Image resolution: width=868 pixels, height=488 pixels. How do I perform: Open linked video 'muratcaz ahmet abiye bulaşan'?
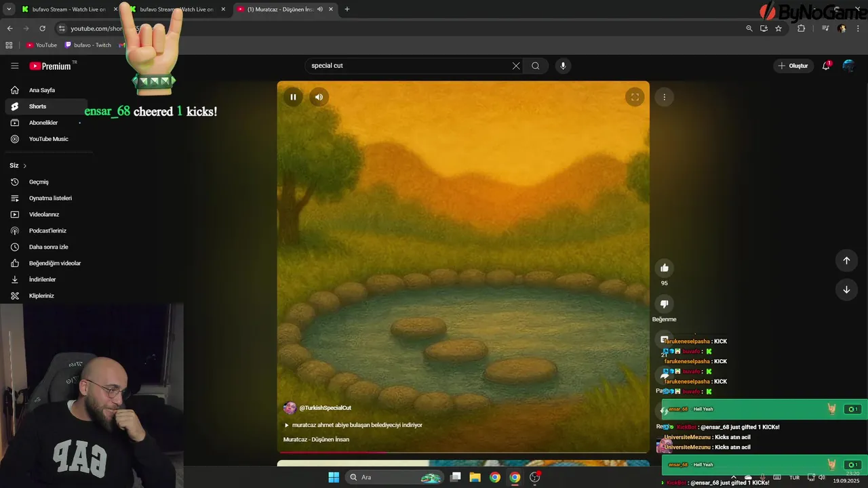(353, 425)
